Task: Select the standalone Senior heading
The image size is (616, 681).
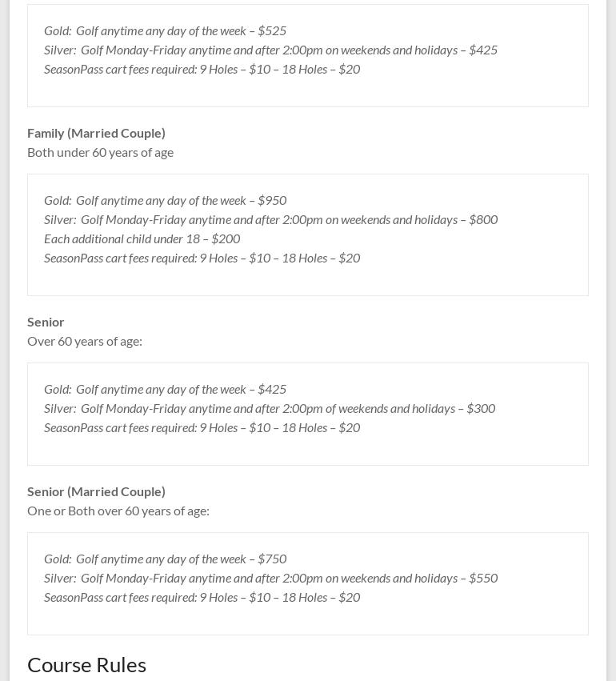Action: pyautogui.click(x=46, y=322)
